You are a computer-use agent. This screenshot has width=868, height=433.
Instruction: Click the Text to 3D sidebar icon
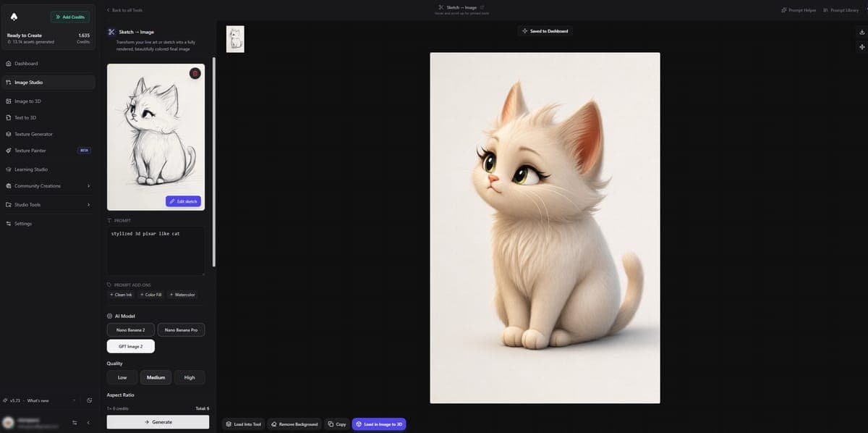point(8,117)
